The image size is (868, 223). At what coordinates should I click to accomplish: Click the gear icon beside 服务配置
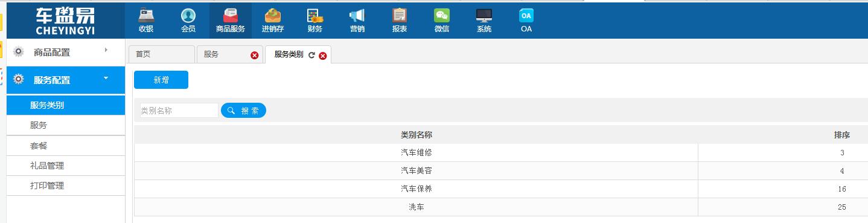(x=19, y=79)
